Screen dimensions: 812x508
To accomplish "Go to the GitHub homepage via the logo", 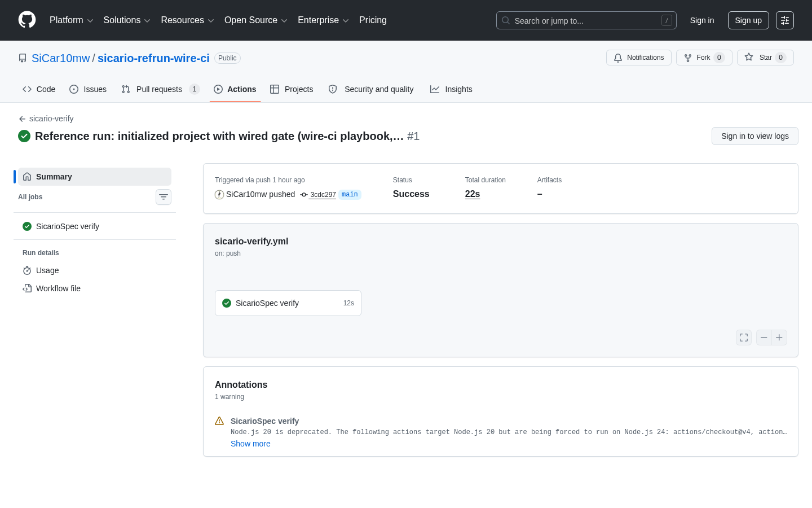I will click(27, 20).
